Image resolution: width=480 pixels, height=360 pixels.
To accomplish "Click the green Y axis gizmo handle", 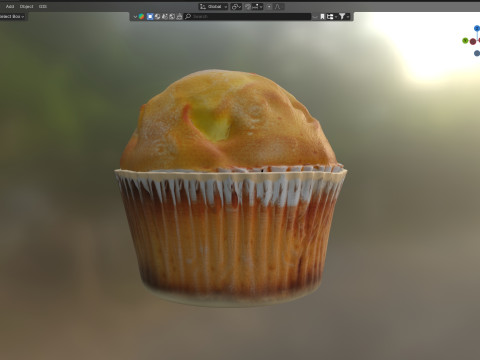I will 465,41.
